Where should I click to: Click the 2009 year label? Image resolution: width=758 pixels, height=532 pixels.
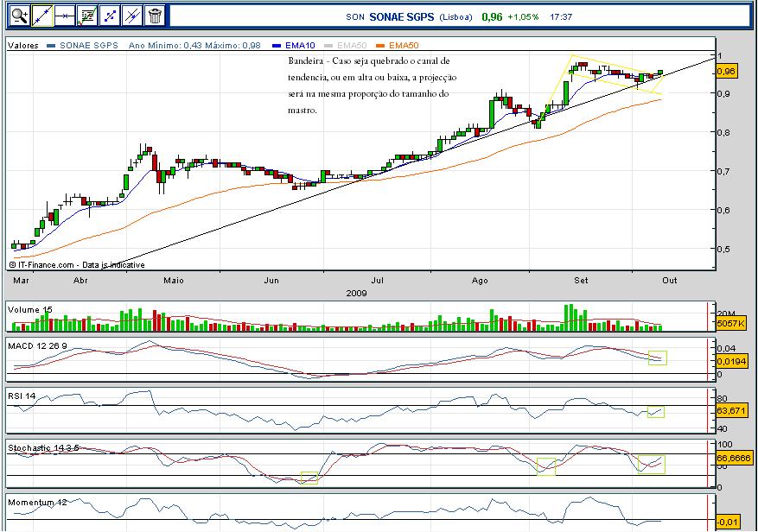point(356,293)
